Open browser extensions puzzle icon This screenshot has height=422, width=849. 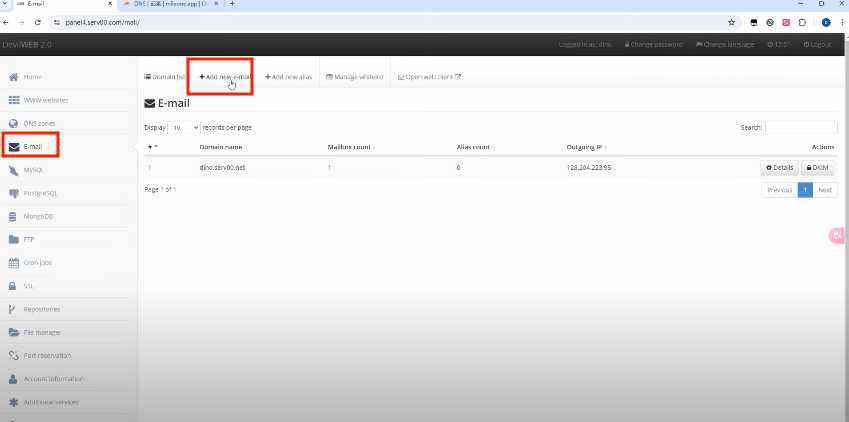(x=802, y=23)
